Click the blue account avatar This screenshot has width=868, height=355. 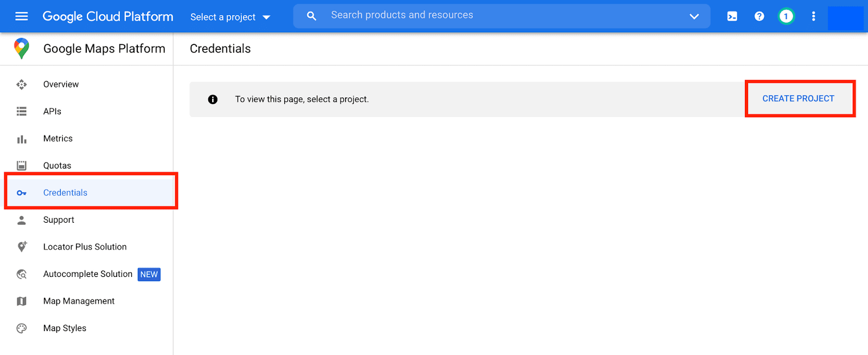click(845, 18)
